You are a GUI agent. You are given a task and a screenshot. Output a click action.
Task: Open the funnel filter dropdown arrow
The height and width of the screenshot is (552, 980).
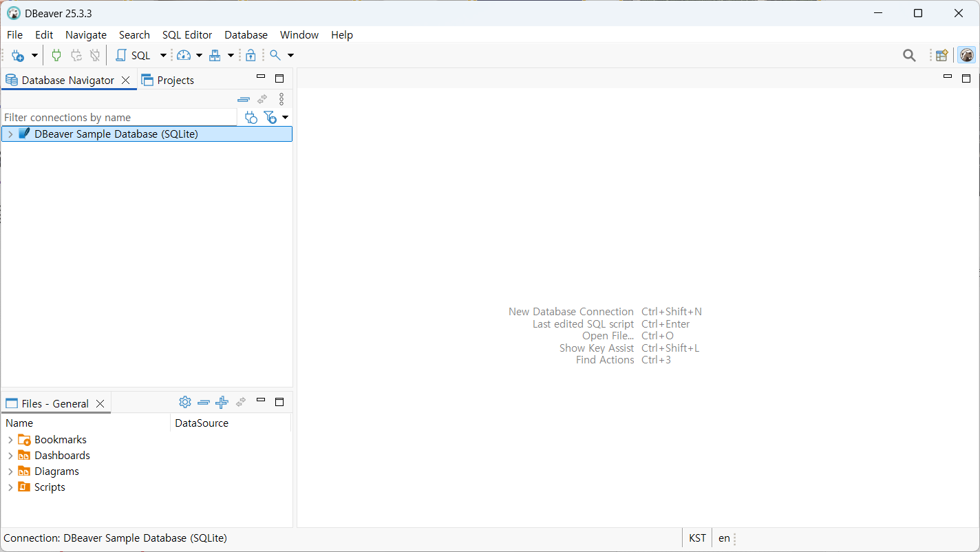(285, 118)
